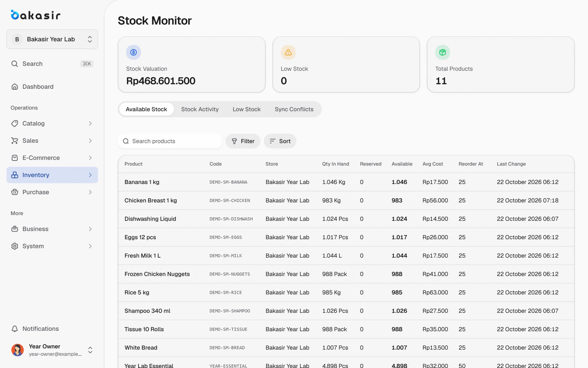Image resolution: width=588 pixels, height=368 pixels.
Task: Click the Dashboard home icon
Action: [14, 87]
